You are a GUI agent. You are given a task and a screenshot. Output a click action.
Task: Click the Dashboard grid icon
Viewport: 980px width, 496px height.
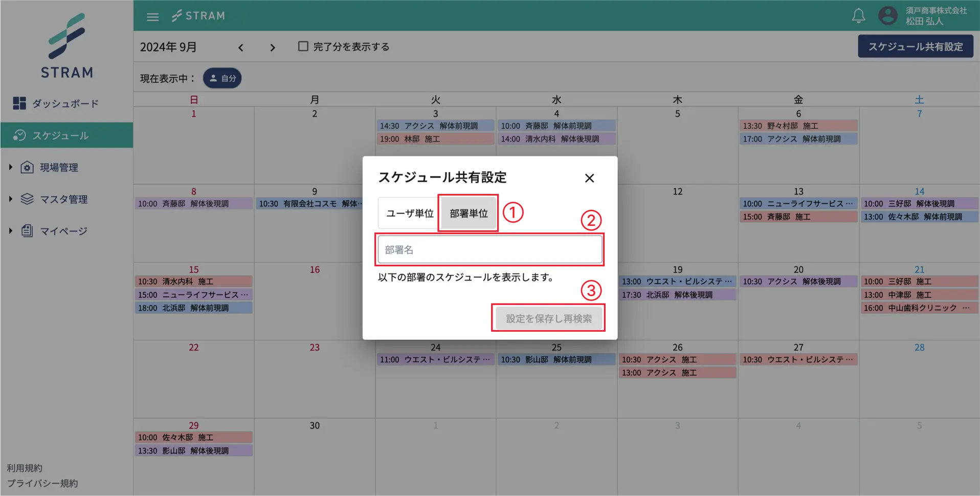pyautogui.click(x=19, y=103)
